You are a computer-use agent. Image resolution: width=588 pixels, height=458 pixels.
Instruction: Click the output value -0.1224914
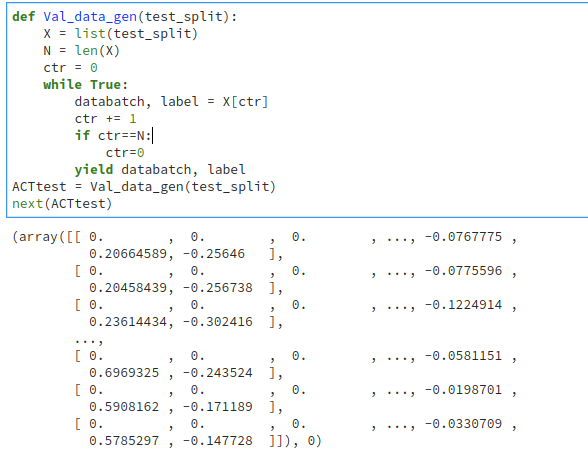tap(463, 305)
